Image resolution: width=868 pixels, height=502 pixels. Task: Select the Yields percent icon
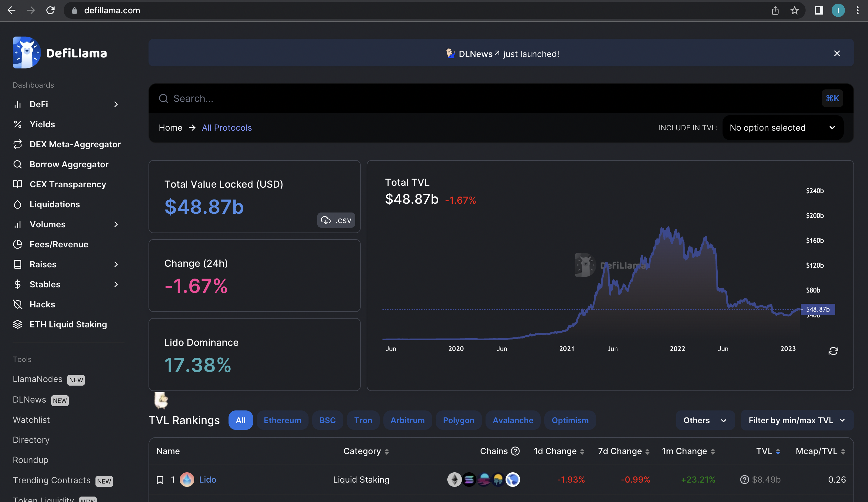pyautogui.click(x=18, y=124)
